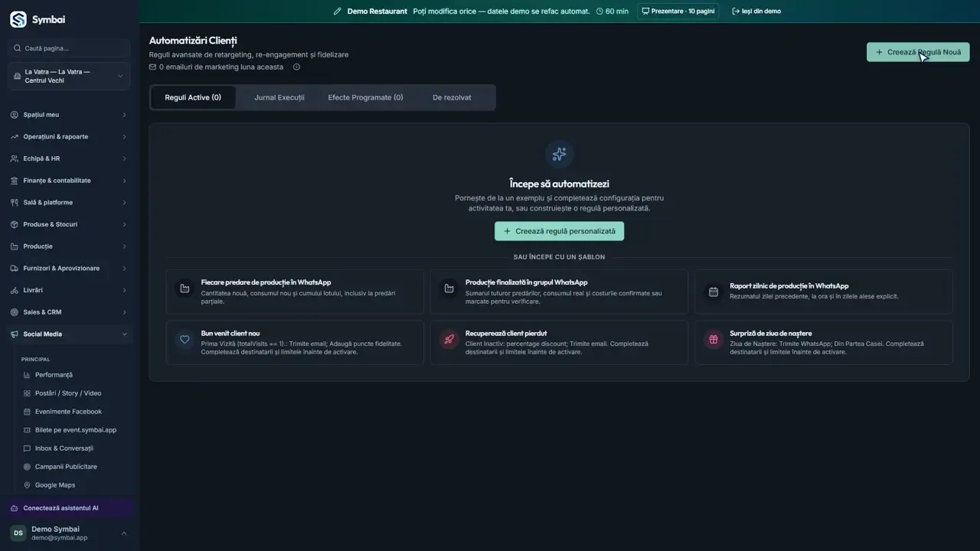980x551 pixels.
Task: Click the calendar icon on Raport zilnic de producție
Action: pos(714,292)
